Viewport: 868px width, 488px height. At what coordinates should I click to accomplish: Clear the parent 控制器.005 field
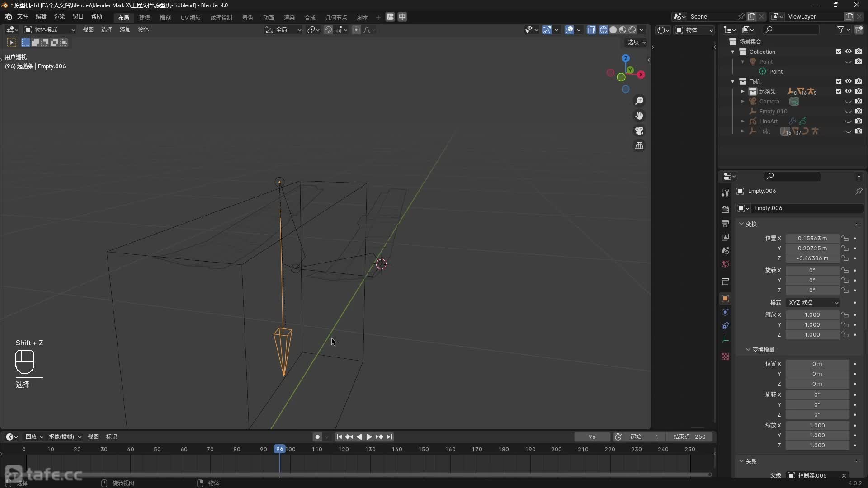tap(844, 475)
